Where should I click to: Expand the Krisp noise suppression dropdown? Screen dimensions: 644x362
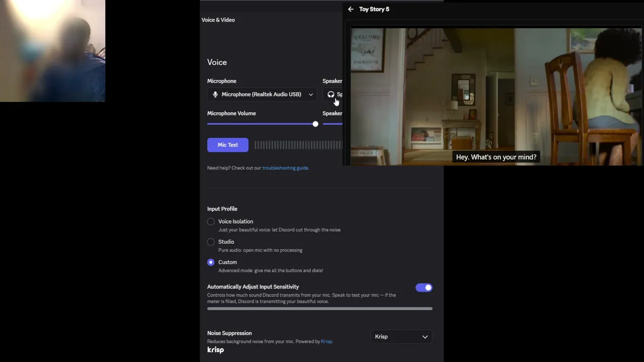point(401,337)
